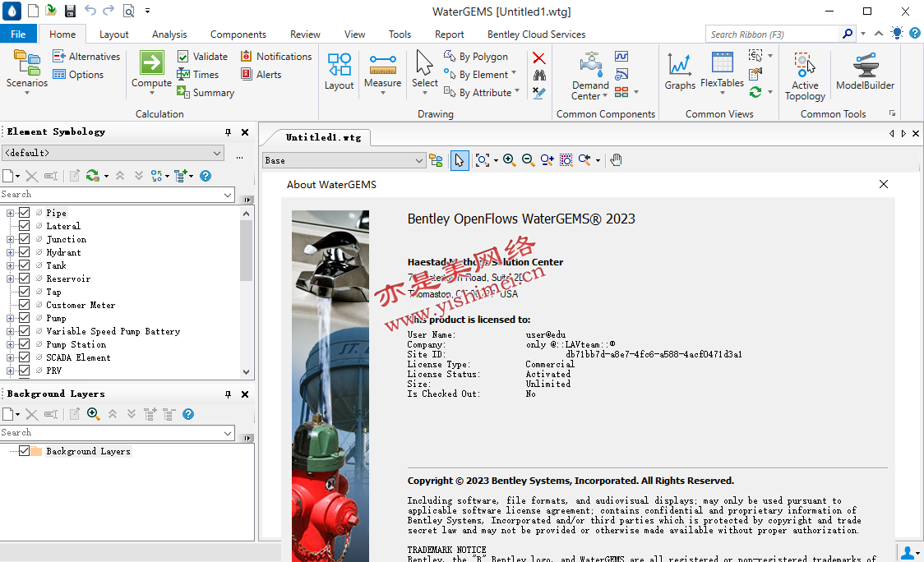Image resolution: width=924 pixels, height=562 pixels.
Task: Click the signed-in user icon
Action: [x=908, y=553]
